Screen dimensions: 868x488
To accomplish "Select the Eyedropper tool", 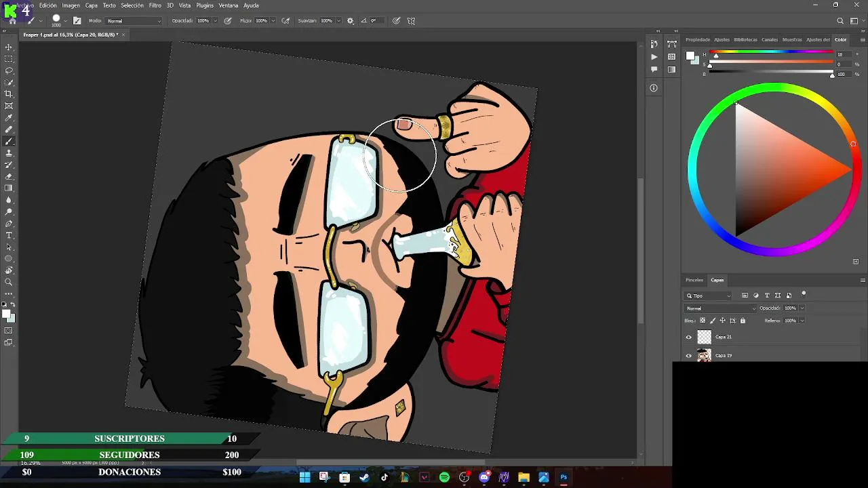I will 9,118.
